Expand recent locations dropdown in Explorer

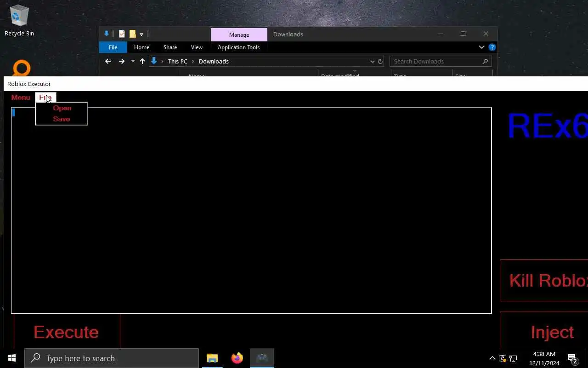[x=133, y=61]
